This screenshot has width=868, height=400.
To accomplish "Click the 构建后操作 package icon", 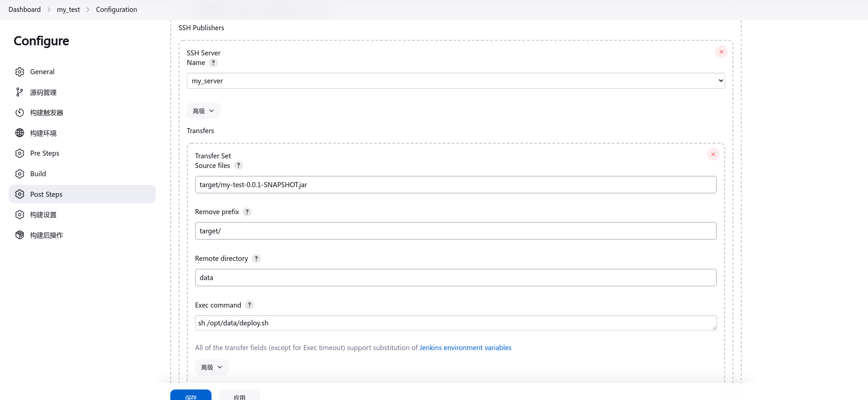I will click(x=20, y=235).
